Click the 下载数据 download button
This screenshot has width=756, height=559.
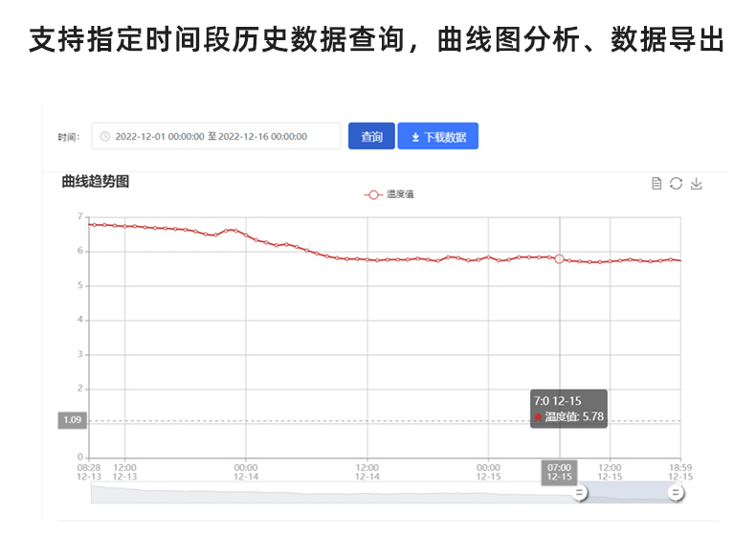click(437, 137)
